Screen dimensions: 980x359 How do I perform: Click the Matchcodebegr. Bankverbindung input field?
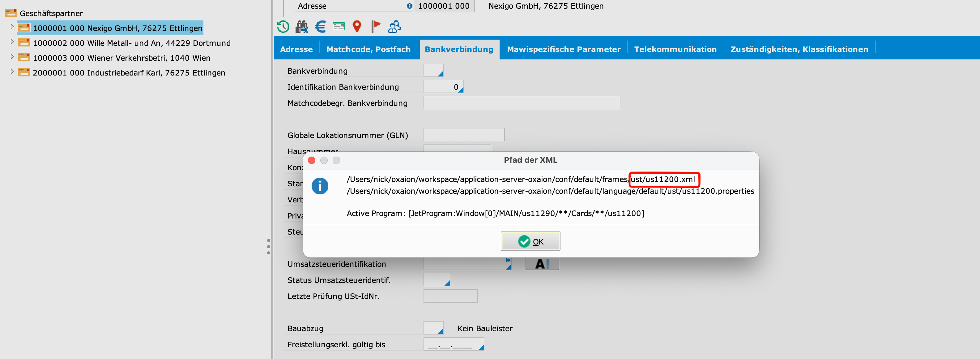tap(521, 102)
